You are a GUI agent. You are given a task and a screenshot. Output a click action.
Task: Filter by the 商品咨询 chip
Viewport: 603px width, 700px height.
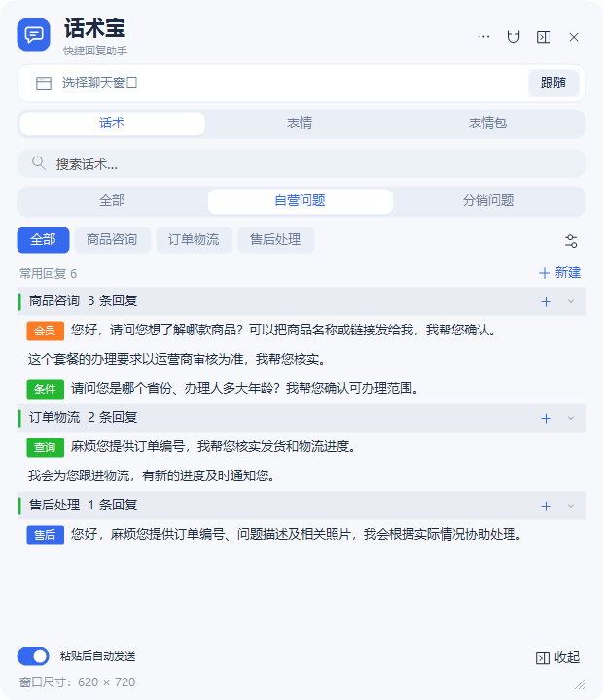point(112,240)
